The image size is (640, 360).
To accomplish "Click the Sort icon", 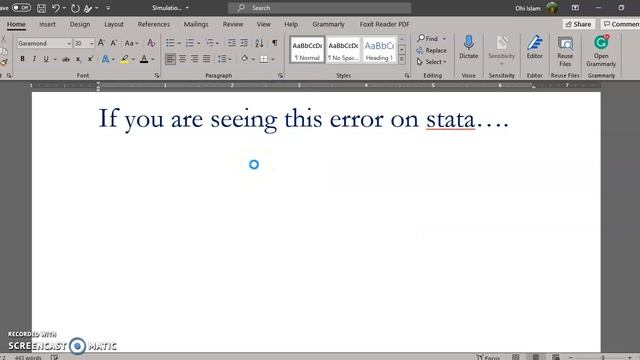I will (259, 42).
